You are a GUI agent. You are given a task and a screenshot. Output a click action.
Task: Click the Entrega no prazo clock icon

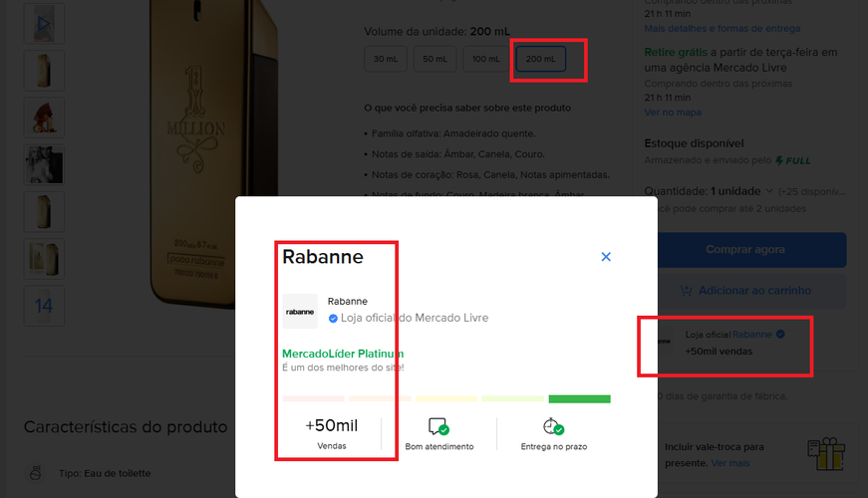554,427
